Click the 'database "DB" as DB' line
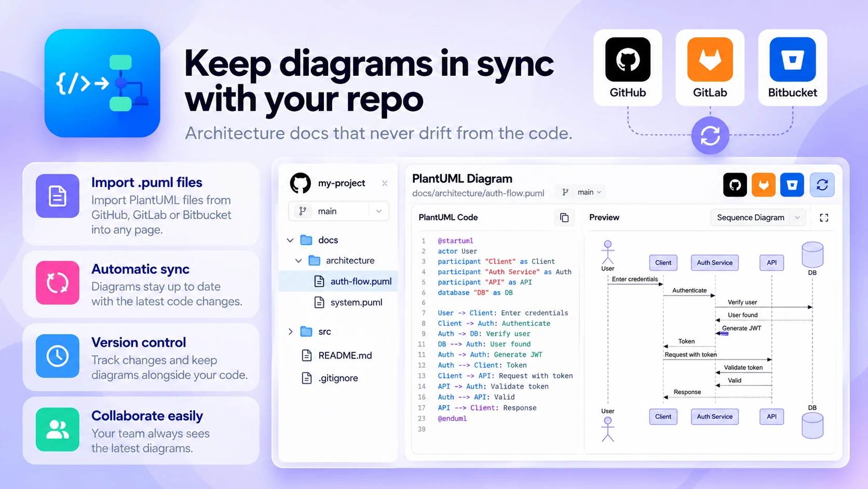This screenshot has height=489, width=868. pos(475,293)
